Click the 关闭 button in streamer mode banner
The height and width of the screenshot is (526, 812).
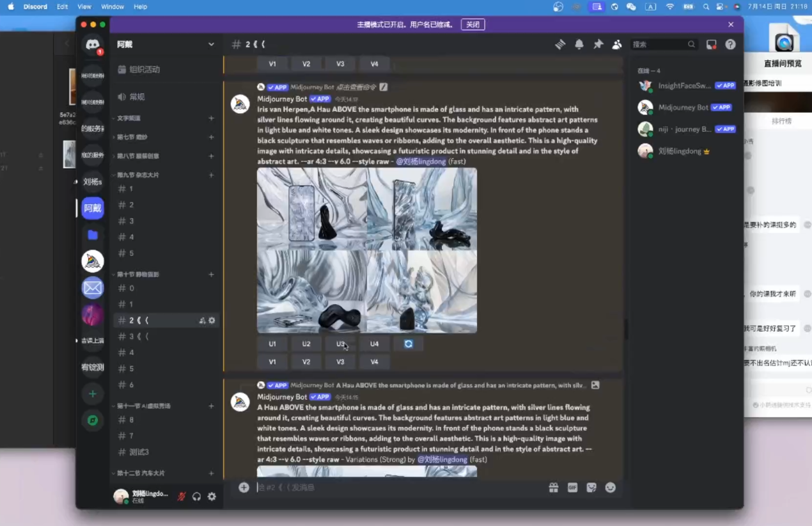(472, 24)
